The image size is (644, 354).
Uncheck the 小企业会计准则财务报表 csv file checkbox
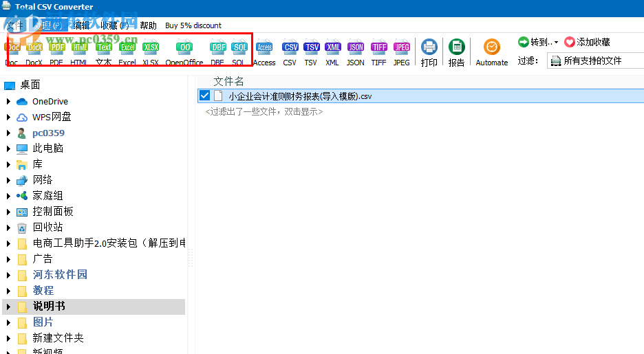[204, 96]
